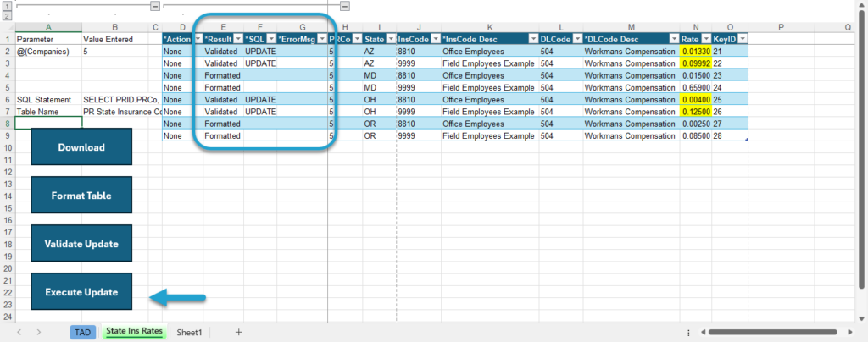Open the *InsCode Desc filter dropdown
This screenshot has width=868, height=342.
tap(534, 39)
